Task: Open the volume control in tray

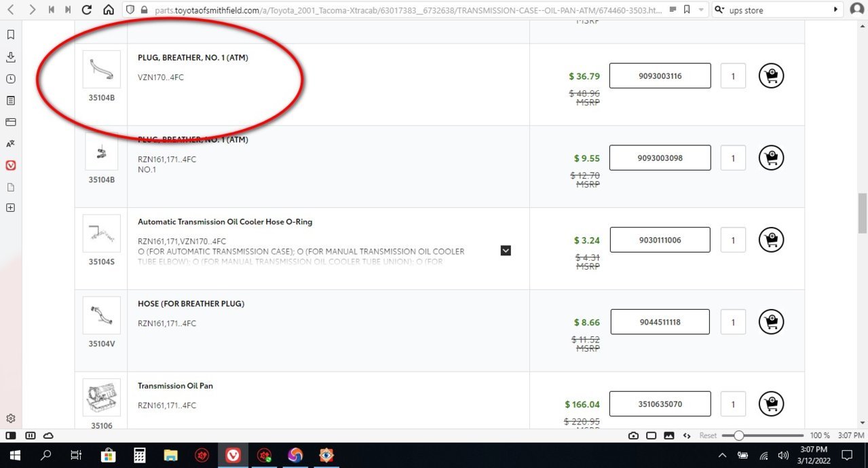Action: click(x=783, y=455)
